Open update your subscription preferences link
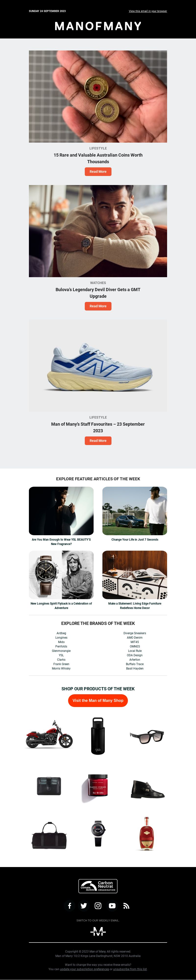This screenshot has width=196, height=980. click(85, 969)
